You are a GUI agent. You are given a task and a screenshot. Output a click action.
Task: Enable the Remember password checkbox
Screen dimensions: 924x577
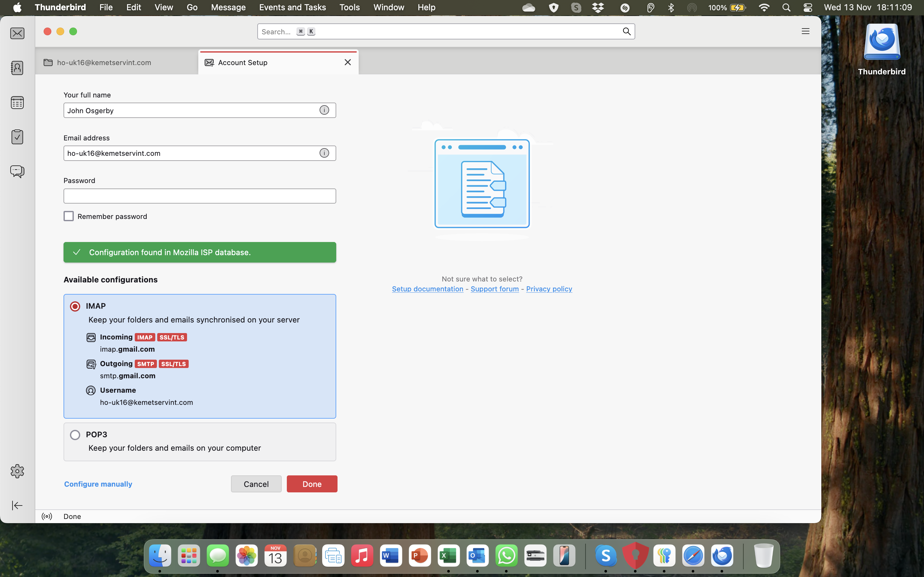click(69, 216)
